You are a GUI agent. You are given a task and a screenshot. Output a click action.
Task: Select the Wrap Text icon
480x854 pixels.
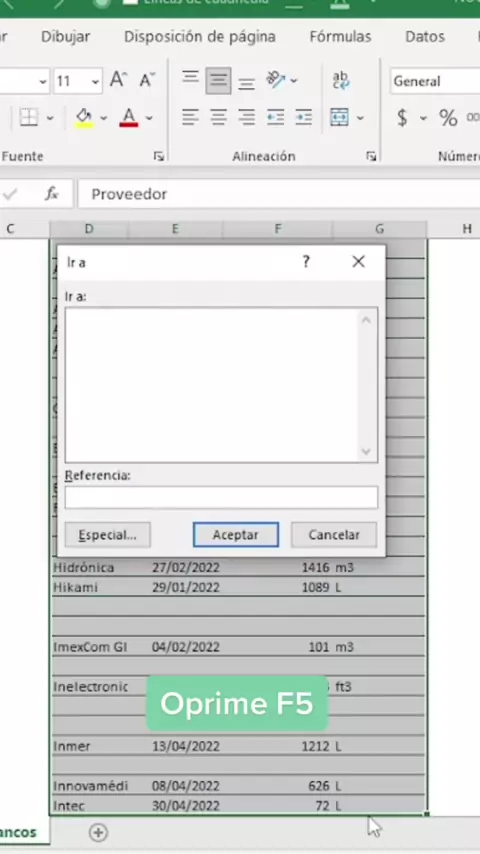point(341,81)
